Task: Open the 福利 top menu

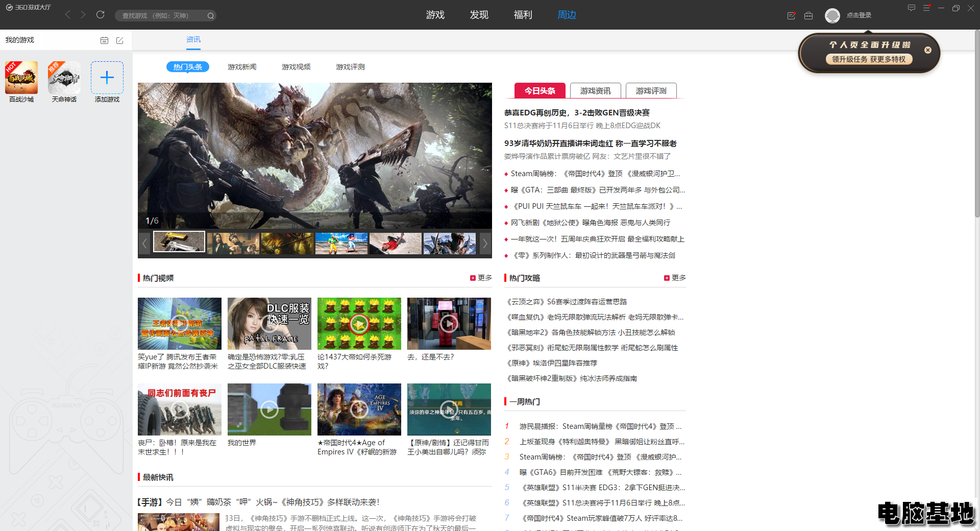Action: pyautogui.click(x=523, y=15)
